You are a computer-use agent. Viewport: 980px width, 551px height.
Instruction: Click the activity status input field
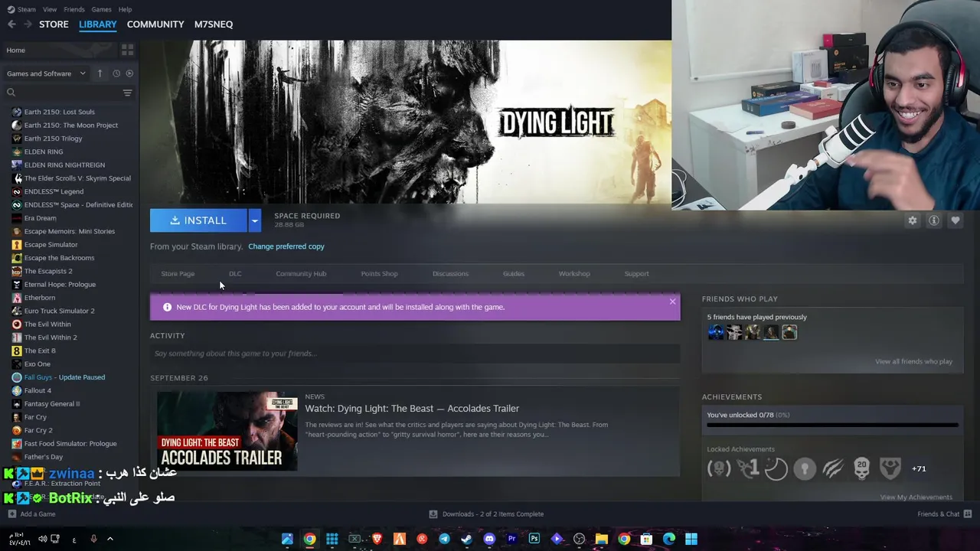(414, 354)
